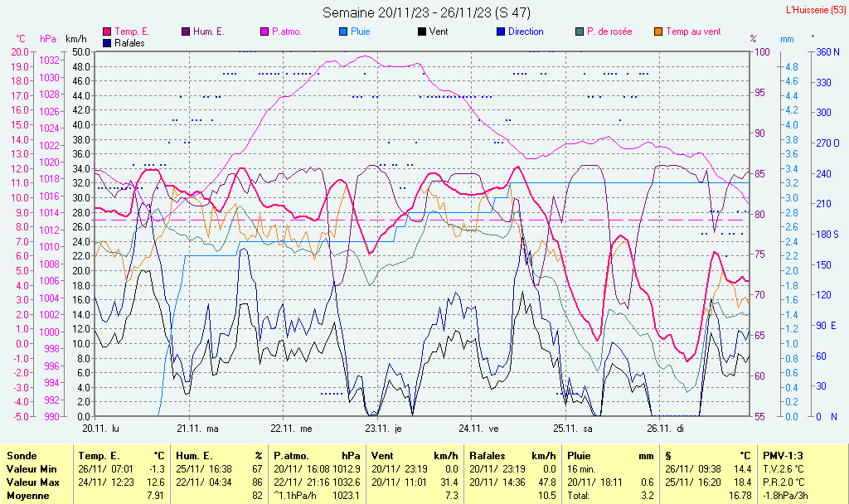The width and height of the screenshot is (849, 504).
Task: Click the magenta P.atmo. legend swatch
Action: (x=264, y=32)
